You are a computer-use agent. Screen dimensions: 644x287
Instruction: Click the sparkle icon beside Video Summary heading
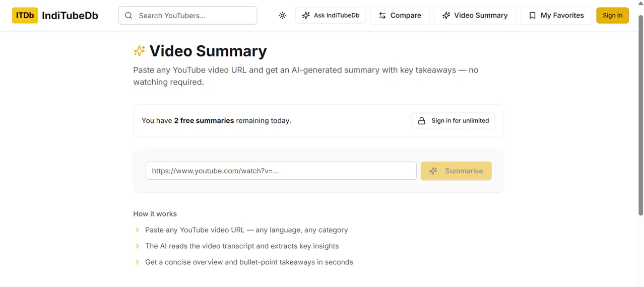click(139, 51)
